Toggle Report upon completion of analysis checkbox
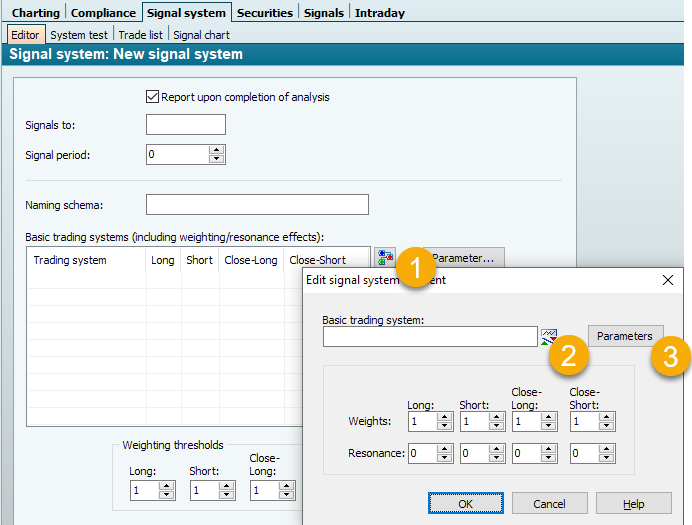Image resolution: width=692 pixels, height=525 pixels. pyautogui.click(x=153, y=97)
